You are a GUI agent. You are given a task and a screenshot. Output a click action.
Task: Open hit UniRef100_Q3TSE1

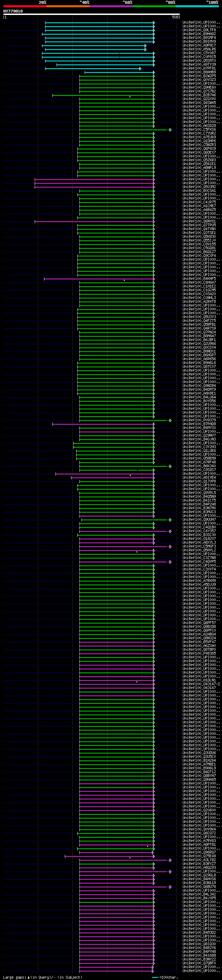click(199, 233)
